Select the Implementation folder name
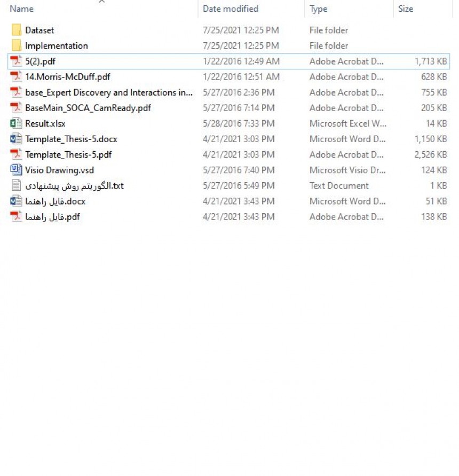 pos(57,45)
